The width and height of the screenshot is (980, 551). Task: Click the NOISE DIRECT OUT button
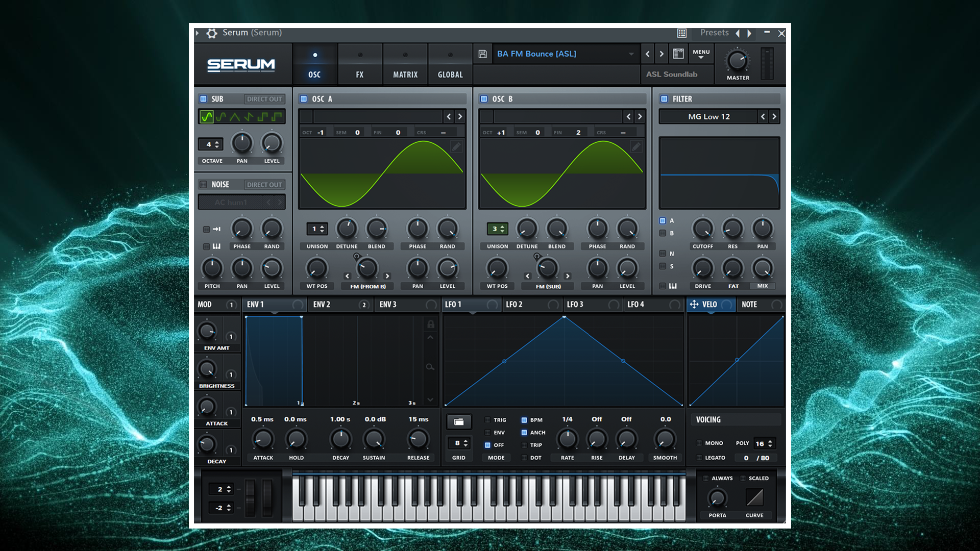tap(264, 185)
